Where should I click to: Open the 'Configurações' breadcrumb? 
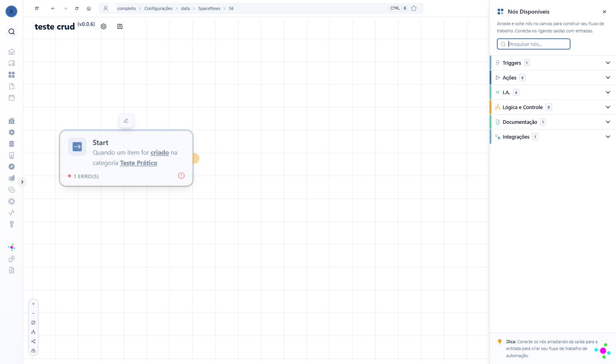click(158, 8)
